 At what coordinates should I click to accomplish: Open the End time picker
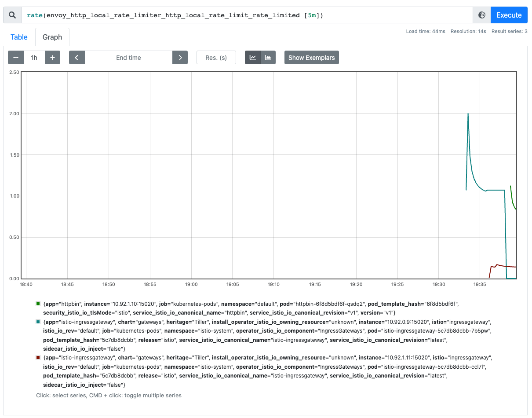[128, 57]
